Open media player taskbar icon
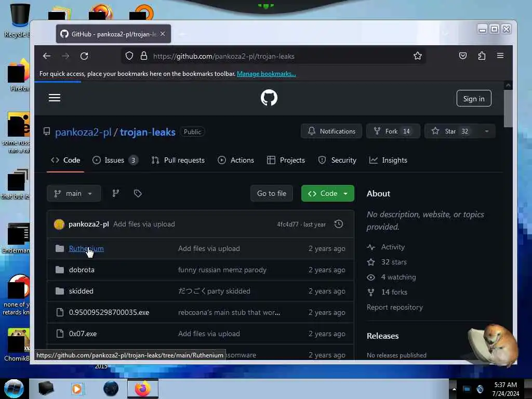The image size is (532, 399). pos(77,389)
